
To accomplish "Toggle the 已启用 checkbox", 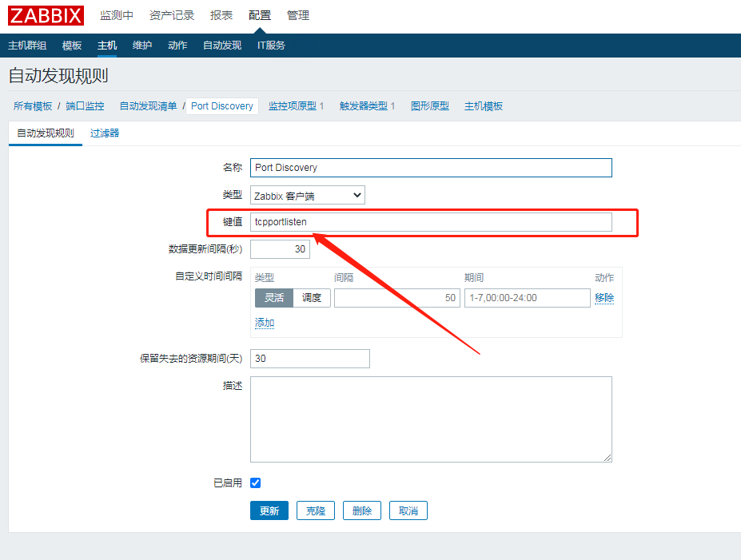I will [256, 483].
